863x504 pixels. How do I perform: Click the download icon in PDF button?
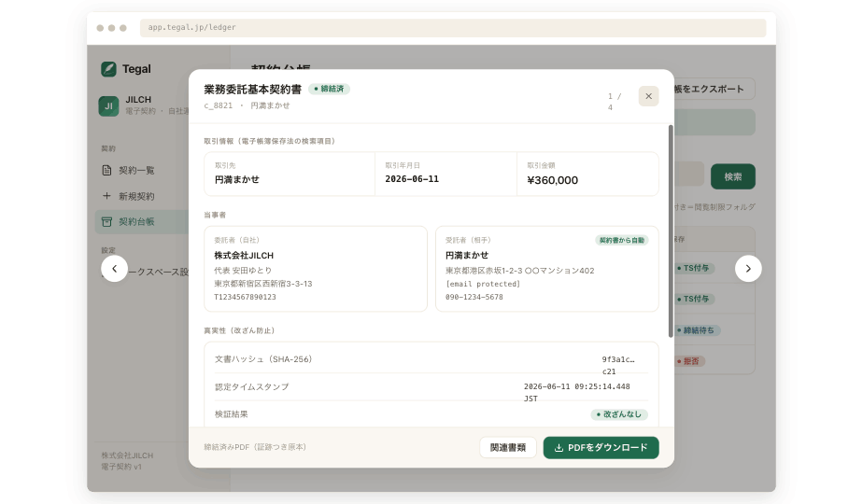(559, 448)
